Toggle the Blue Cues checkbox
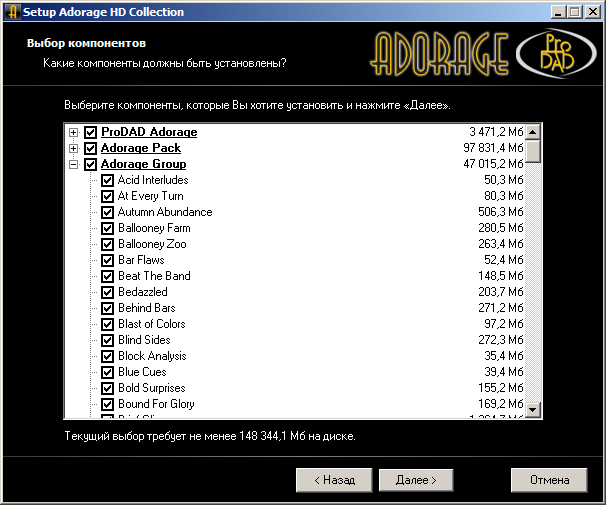The height and width of the screenshot is (505, 606). [x=107, y=372]
